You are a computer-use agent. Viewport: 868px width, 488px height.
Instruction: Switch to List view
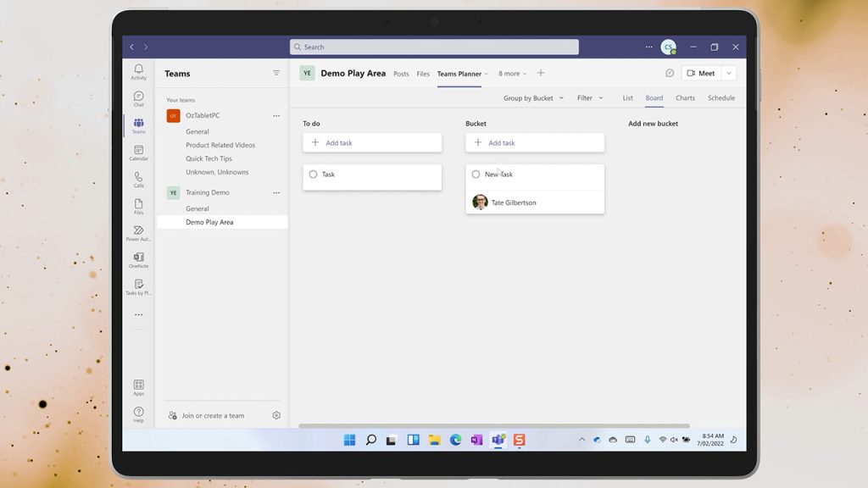tap(628, 98)
